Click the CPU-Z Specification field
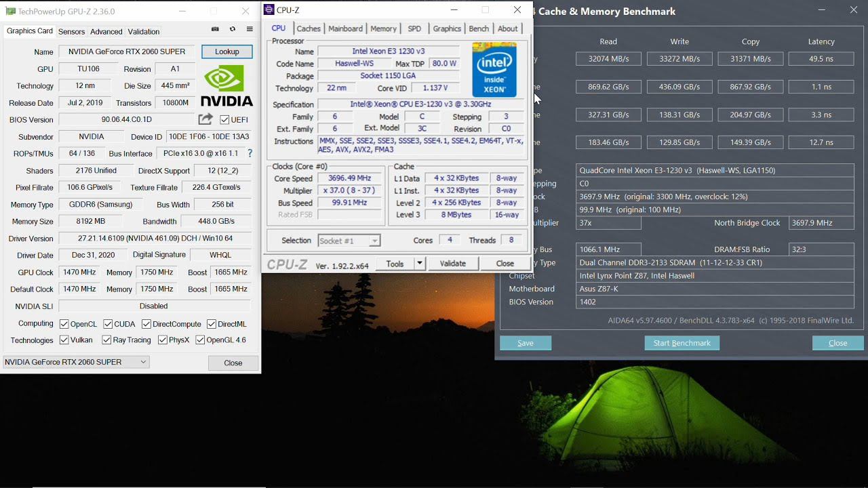Viewport: 868px width, 488px height. 420,104
